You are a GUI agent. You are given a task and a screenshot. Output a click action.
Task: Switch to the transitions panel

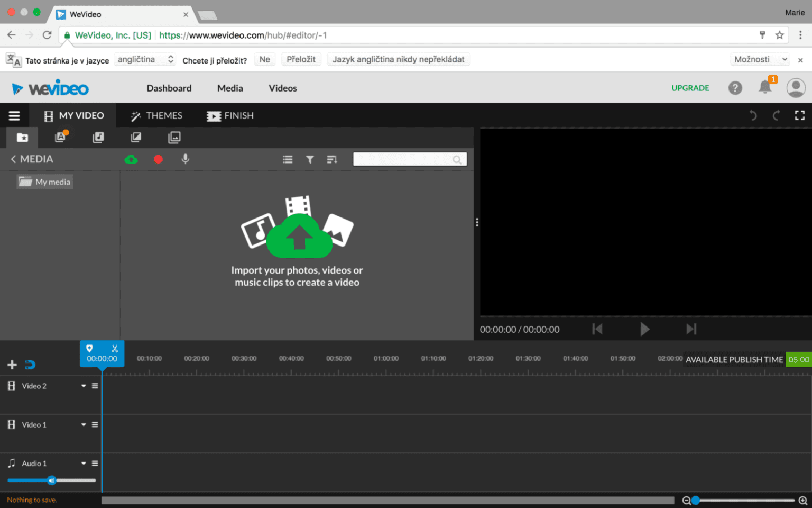tap(136, 137)
